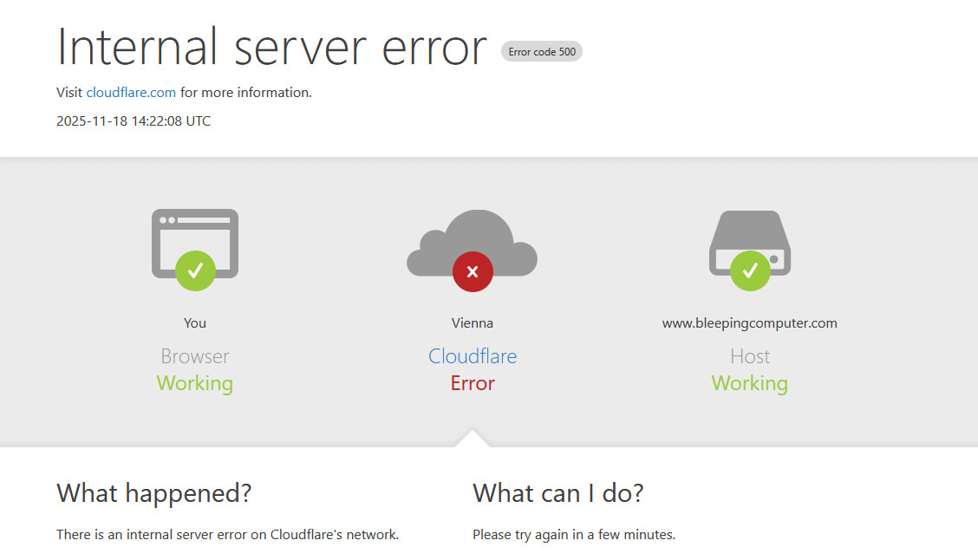Click the www.bleepingcomputer.com host name
This screenshot has height=560, width=978.
pyautogui.click(x=750, y=323)
